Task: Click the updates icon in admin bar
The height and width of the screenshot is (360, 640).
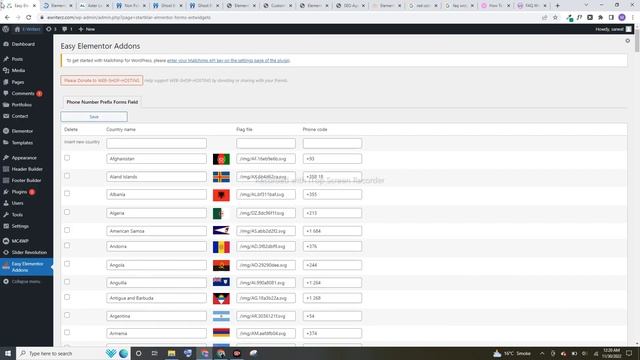Action: click(49, 29)
